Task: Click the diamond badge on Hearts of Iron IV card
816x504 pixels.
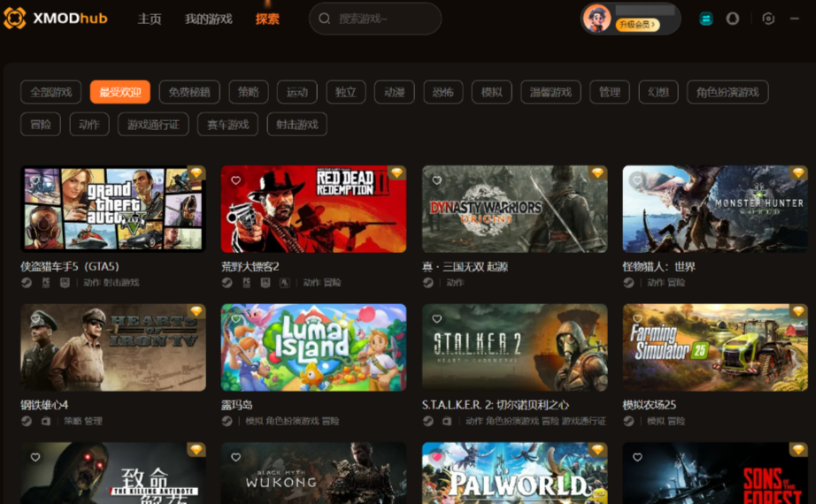Action: (196, 311)
